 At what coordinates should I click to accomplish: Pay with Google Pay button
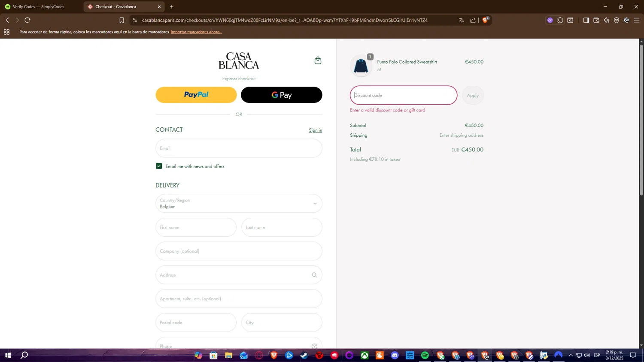click(x=282, y=95)
